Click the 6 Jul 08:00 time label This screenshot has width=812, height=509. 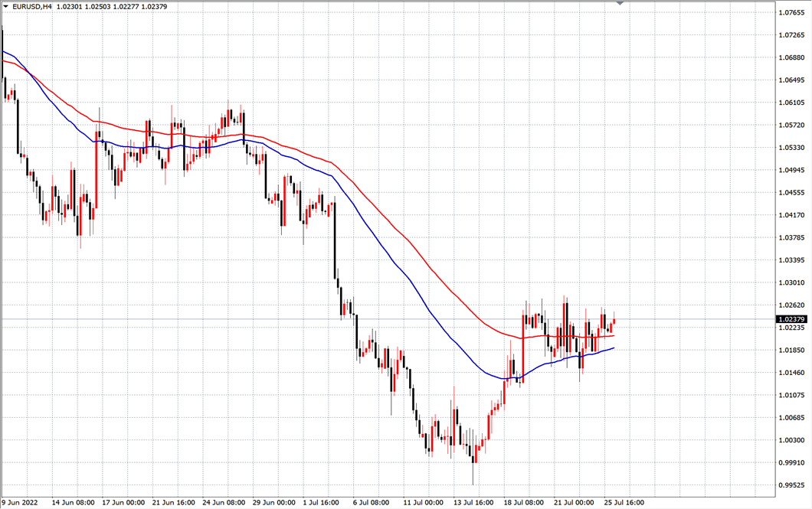372,503
